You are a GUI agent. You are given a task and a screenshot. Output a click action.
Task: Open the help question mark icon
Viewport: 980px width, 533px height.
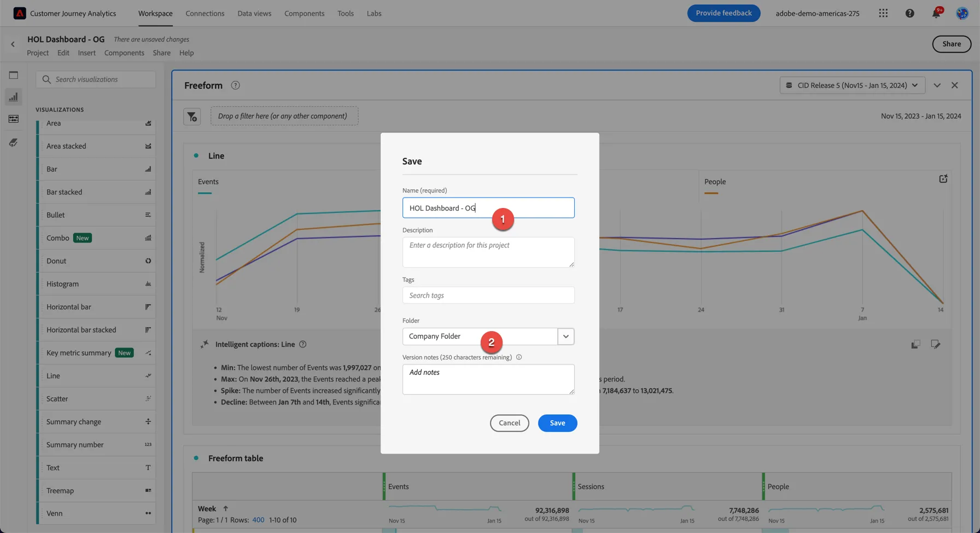click(x=909, y=13)
